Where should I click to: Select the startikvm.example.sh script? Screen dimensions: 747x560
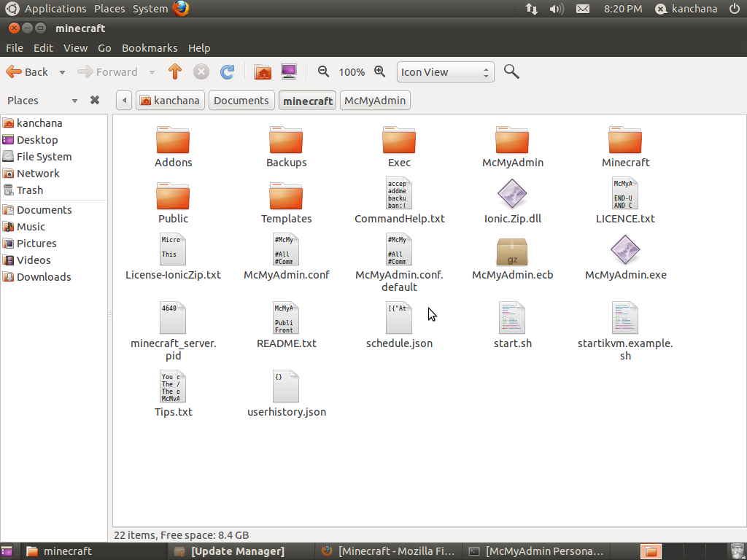click(x=625, y=332)
